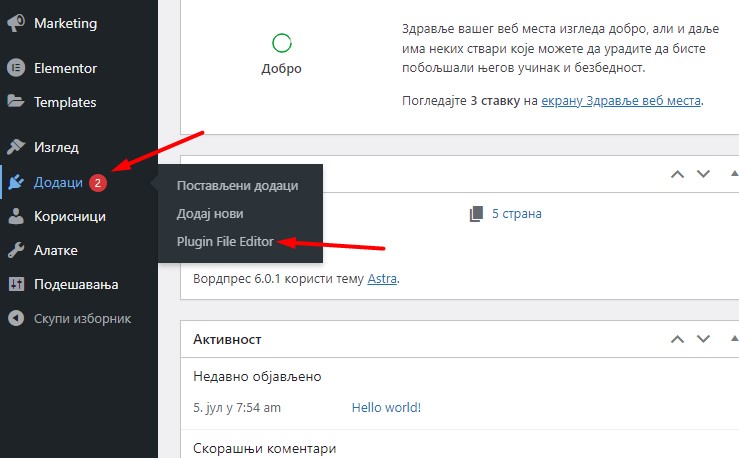Choose Додај нови from the submenu
This screenshot has width=739, height=458.
click(210, 213)
